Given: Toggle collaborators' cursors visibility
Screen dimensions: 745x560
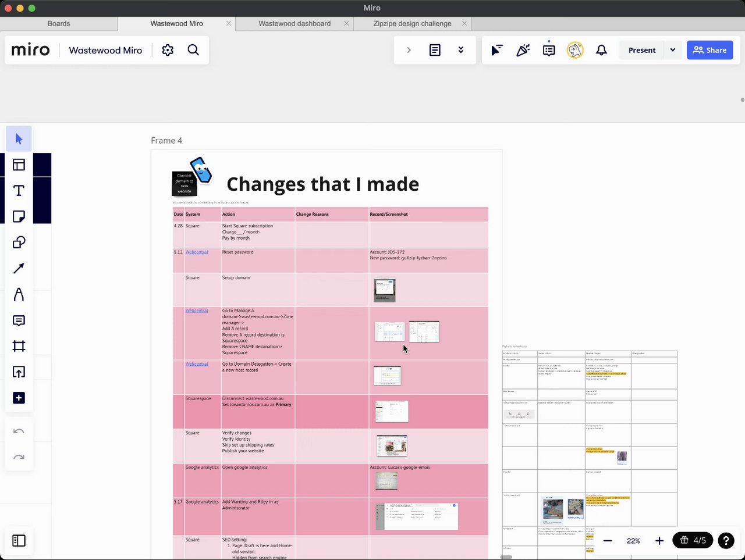Looking at the screenshot, I should tap(496, 50).
